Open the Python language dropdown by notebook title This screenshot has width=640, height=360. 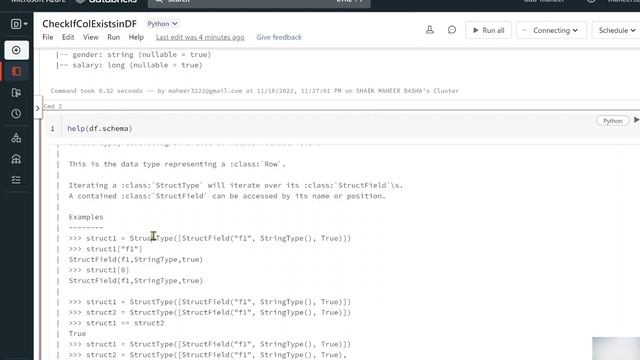point(162,24)
